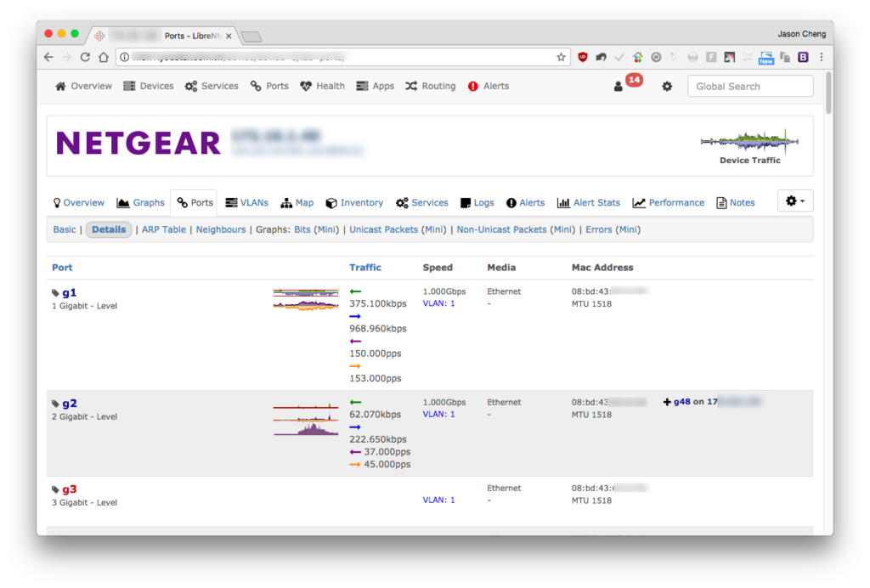Open the Neighbours link

point(221,229)
